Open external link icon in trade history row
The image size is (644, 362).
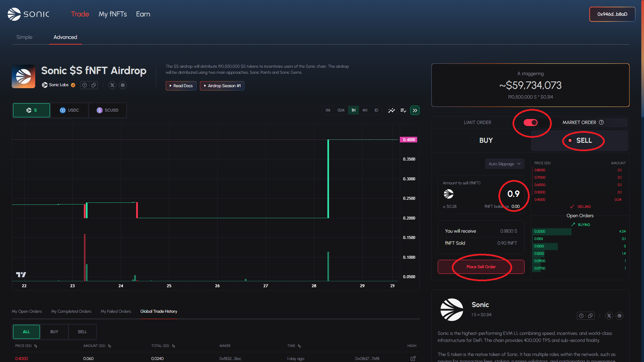click(413, 358)
